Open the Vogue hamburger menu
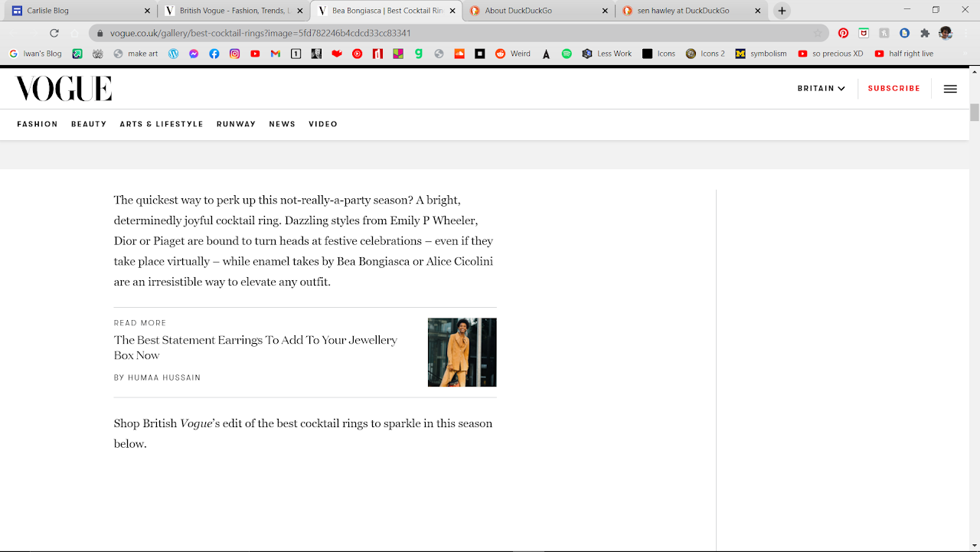Screen dimensions: 980x552 pyautogui.click(x=950, y=89)
